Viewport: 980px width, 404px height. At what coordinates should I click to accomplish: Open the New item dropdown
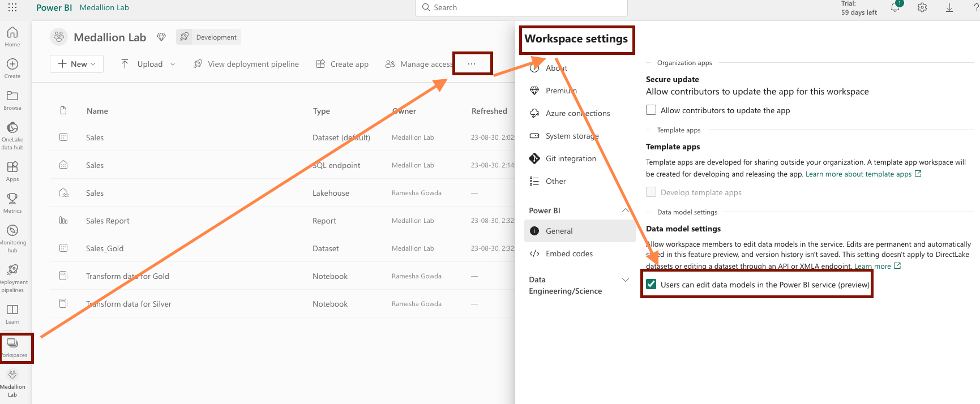(x=77, y=64)
